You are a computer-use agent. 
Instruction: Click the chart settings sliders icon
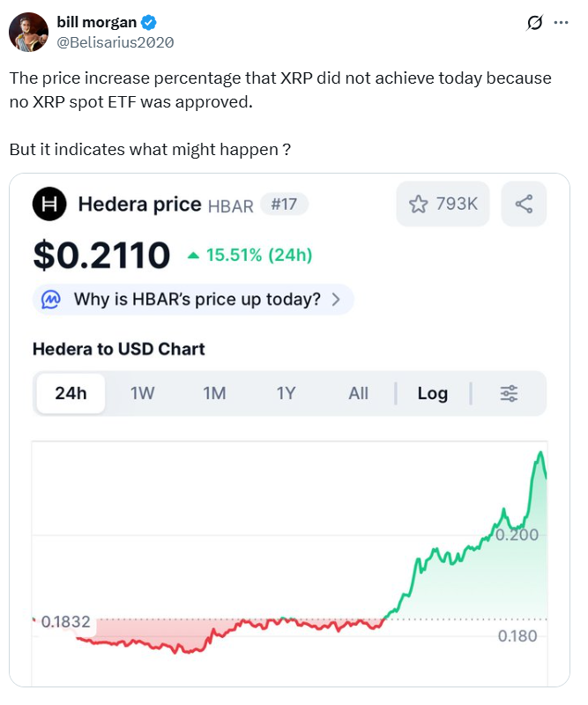pos(510,394)
